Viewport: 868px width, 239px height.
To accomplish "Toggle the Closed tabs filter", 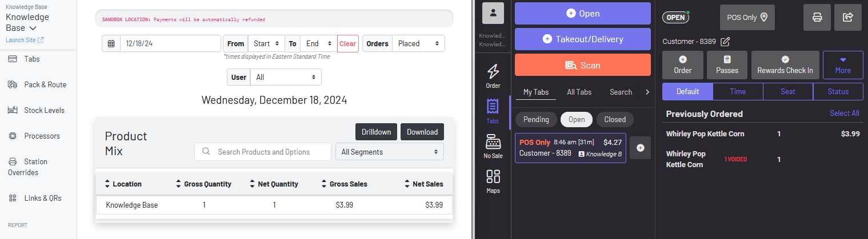I will (615, 119).
